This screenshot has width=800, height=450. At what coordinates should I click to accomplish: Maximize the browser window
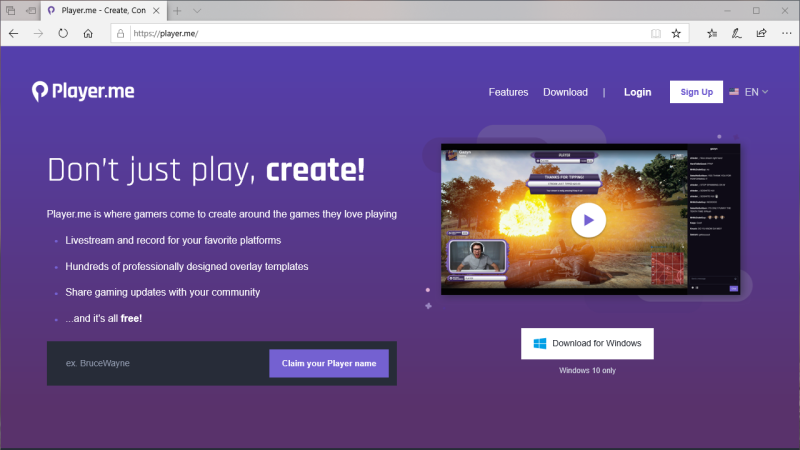pos(756,11)
